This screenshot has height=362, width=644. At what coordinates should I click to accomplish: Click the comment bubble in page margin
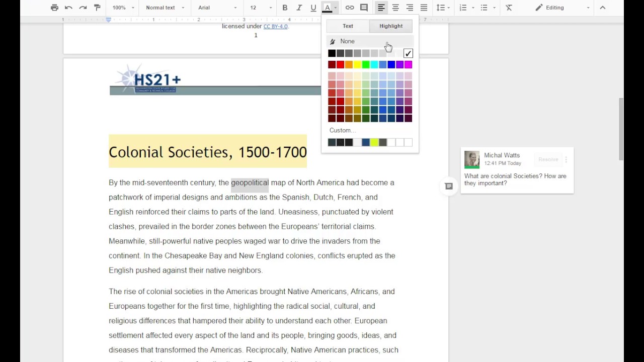449,187
